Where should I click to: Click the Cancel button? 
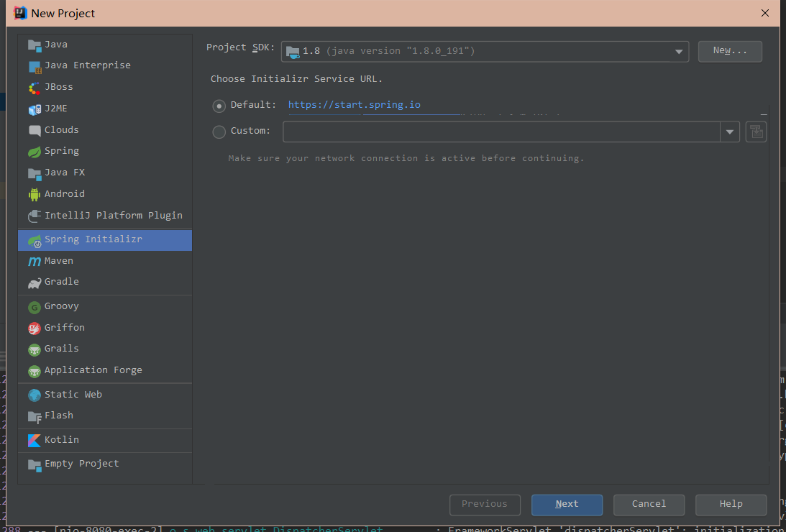click(x=649, y=505)
